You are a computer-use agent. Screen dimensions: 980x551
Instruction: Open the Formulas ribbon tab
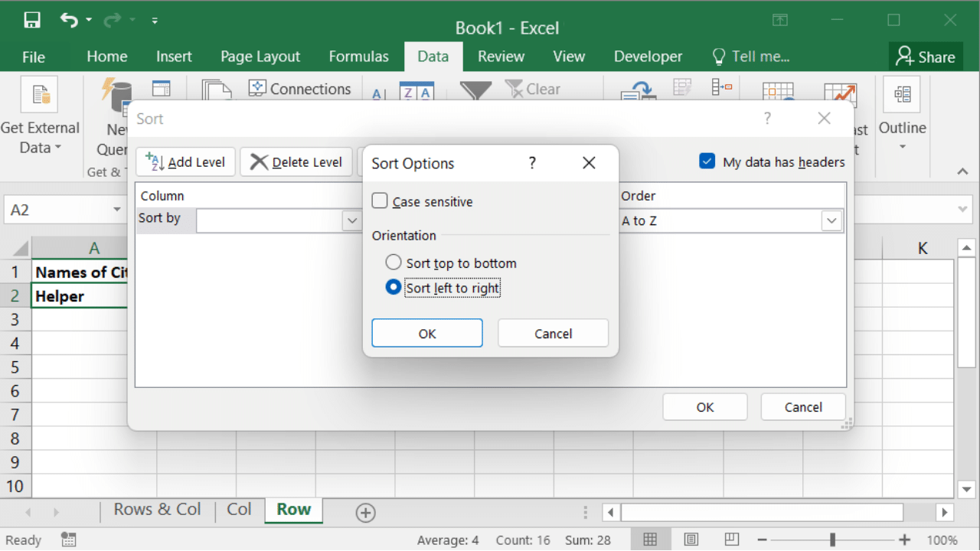point(358,57)
